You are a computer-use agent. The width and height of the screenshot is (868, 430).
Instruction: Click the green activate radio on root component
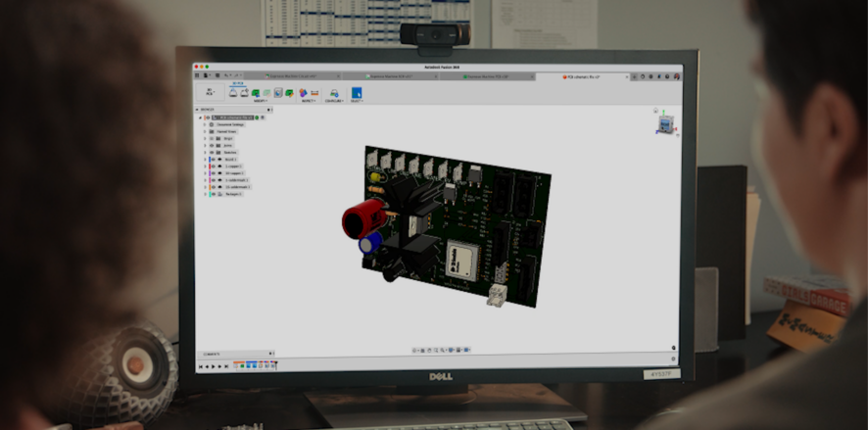tap(257, 118)
